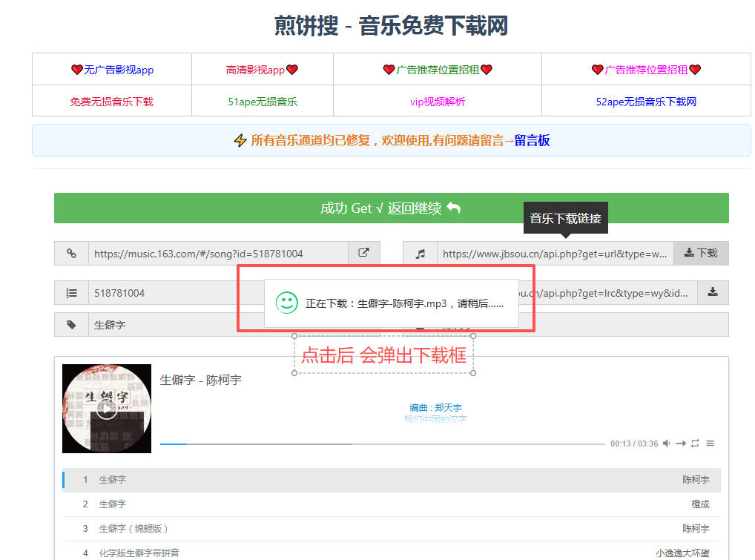
Task: Click the list icon next to ID 518781004
Action: pyautogui.click(x=71, y=292)
